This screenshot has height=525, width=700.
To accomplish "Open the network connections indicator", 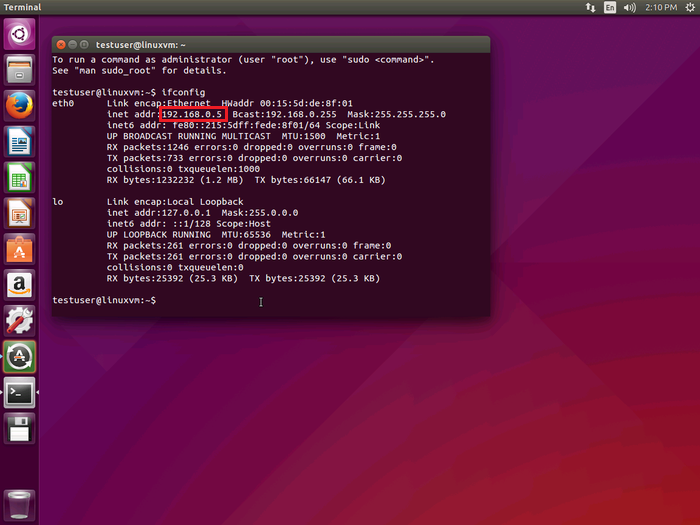I will 591,8.
